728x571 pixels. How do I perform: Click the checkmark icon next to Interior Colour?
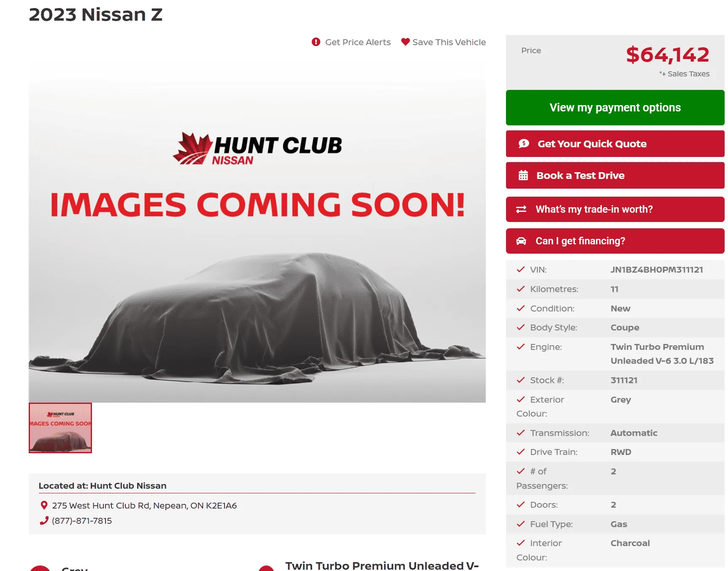pos(521,543)
